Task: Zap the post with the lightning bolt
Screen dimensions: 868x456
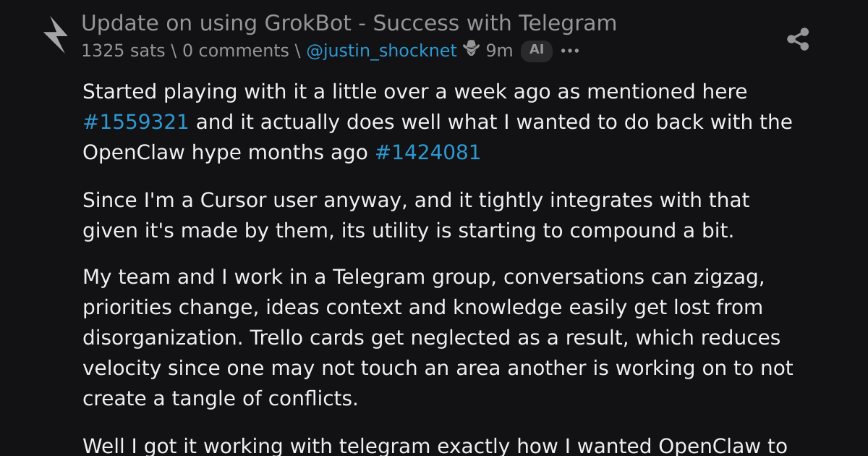Action: pos(56,35)
